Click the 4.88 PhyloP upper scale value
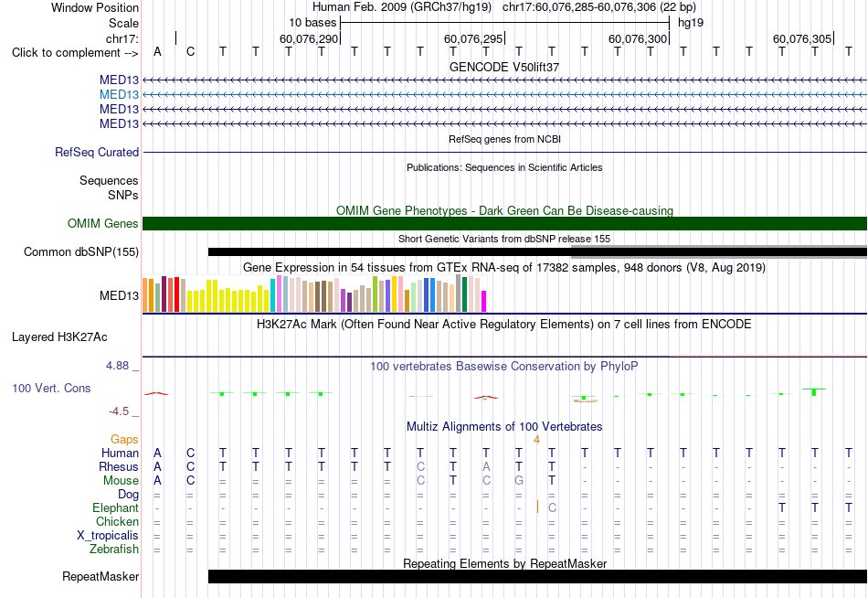 [x=117, y=366]
